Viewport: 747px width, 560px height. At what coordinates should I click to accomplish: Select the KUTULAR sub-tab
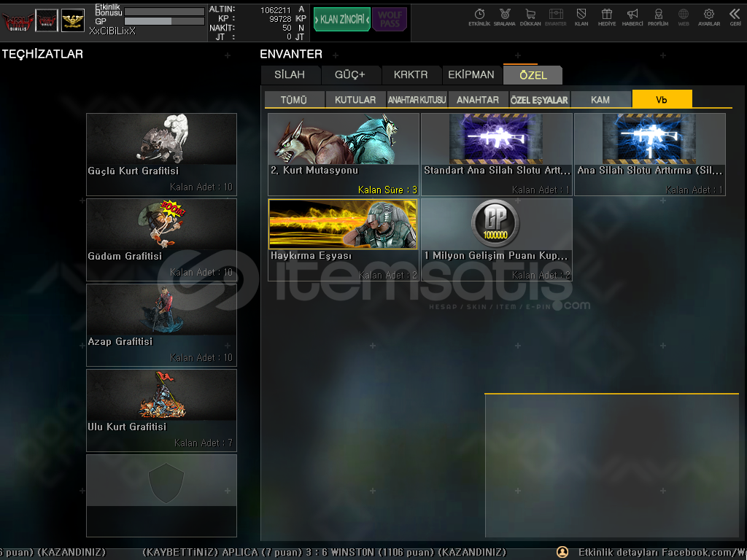[x=355, y=99]
